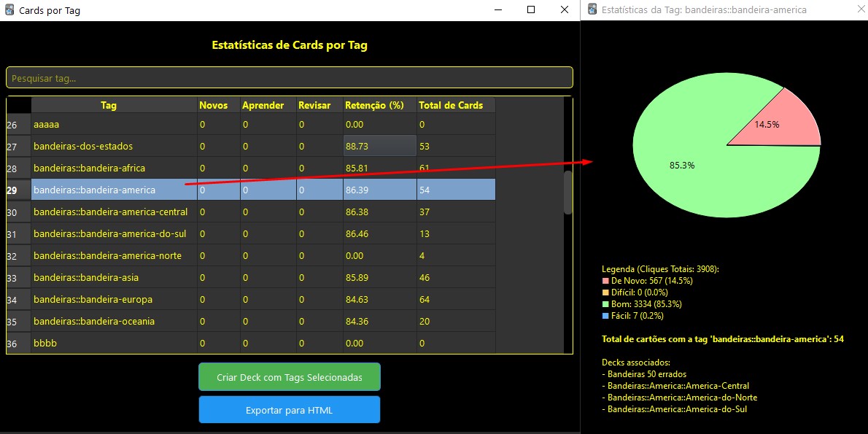Close the Cards por Tag window
868x434 pixels.
pyautogui.click(x=564, y=10)
